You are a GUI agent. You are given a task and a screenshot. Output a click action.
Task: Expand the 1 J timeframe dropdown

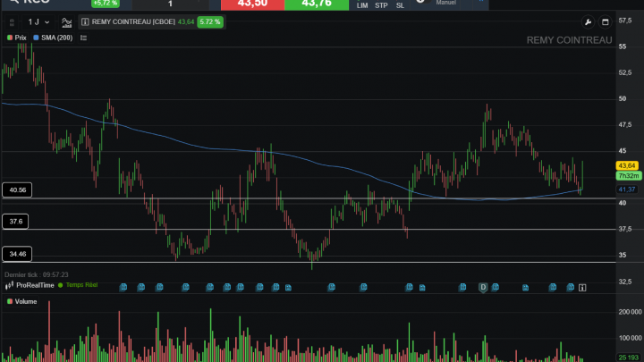pos(38,22)
